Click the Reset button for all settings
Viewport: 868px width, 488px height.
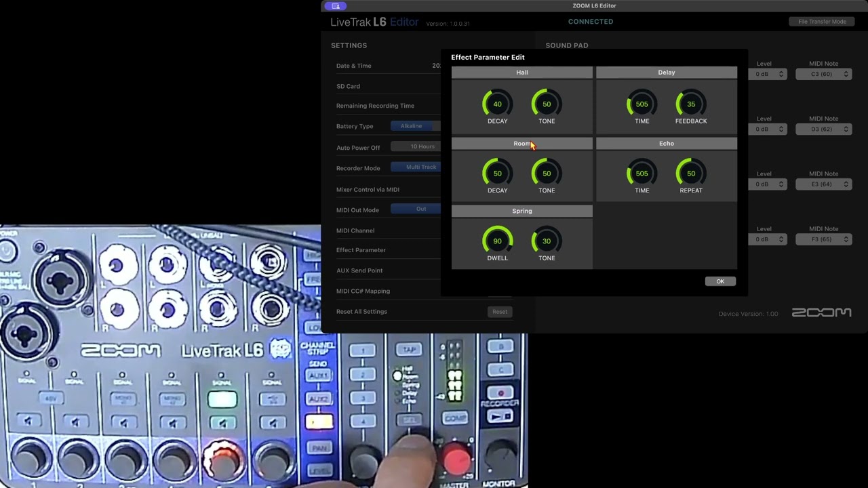point(500,312)
